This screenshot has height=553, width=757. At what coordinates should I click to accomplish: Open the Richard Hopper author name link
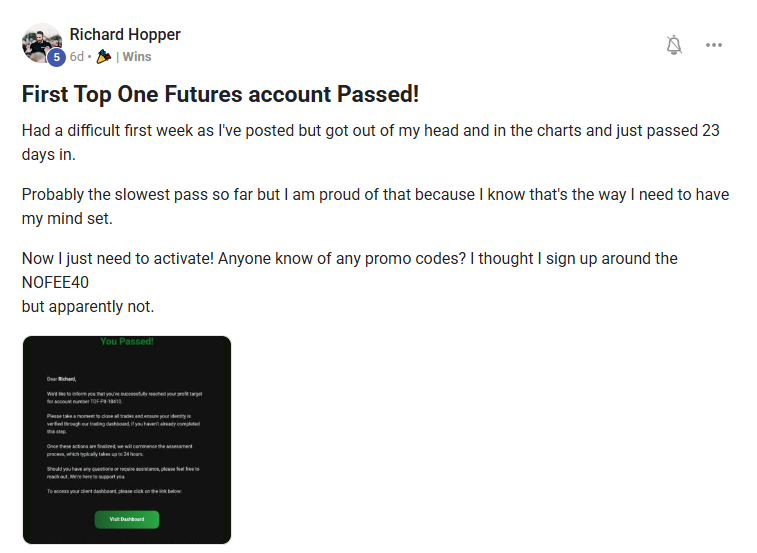pos(125,34)
